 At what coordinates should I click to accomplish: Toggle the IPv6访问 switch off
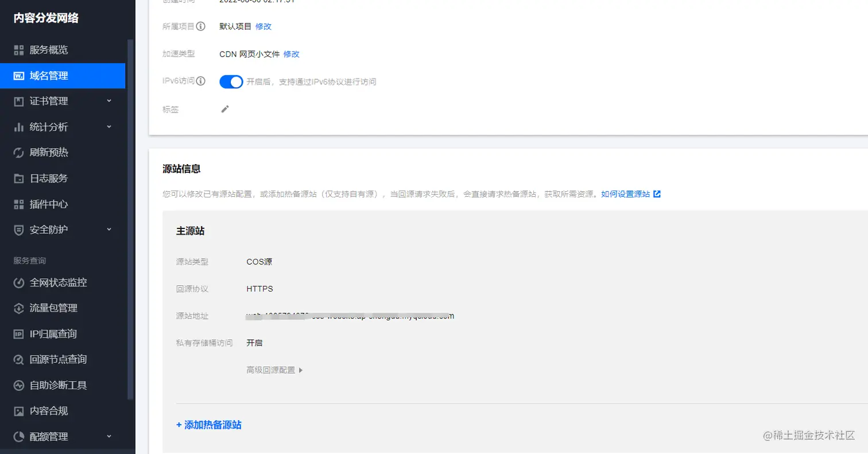click(x=231, y=82)
